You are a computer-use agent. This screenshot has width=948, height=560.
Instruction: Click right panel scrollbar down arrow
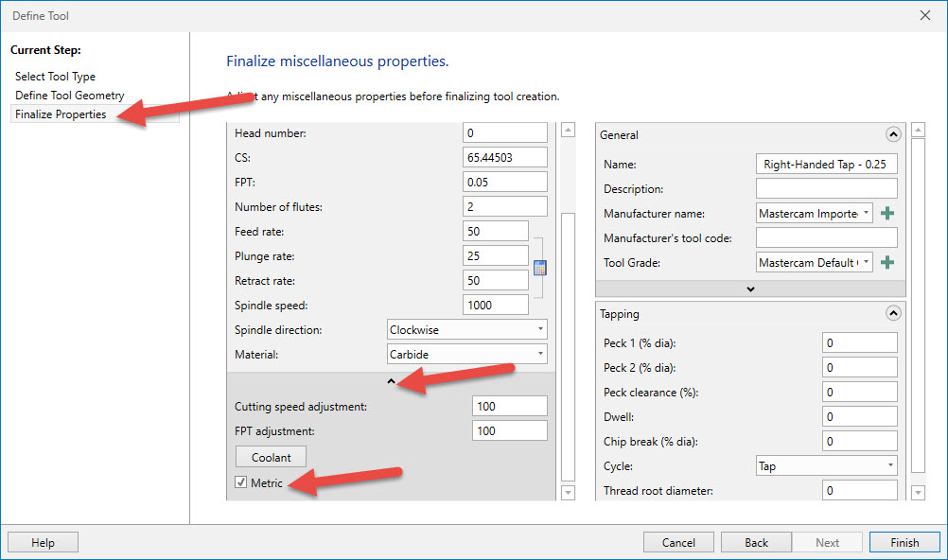tap(918, 492)
